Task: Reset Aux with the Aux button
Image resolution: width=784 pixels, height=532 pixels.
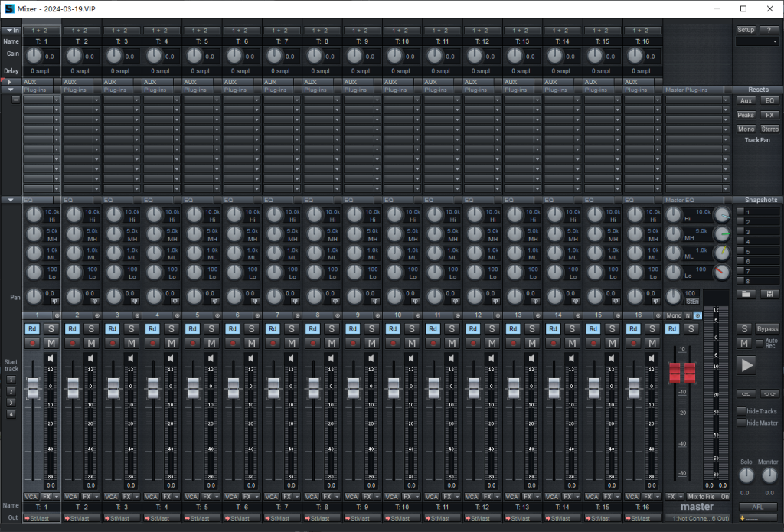Action: [x=746, y=100]
